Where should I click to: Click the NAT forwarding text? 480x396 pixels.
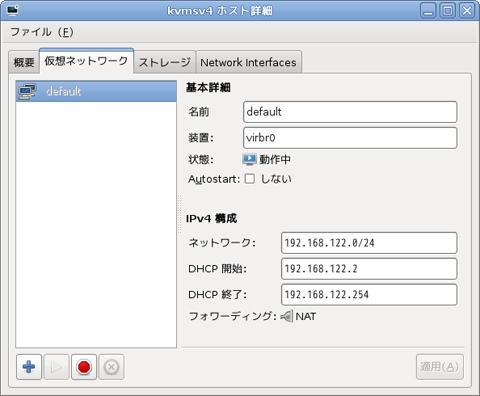click(x=306, y=316)
